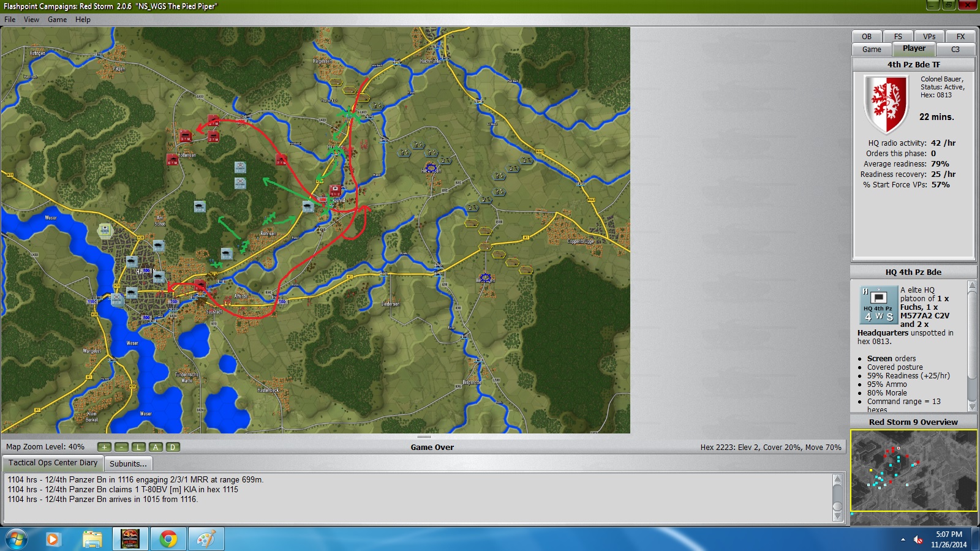Switch to the FS tab
Screen dimensions: 980x551
(898, 37)
